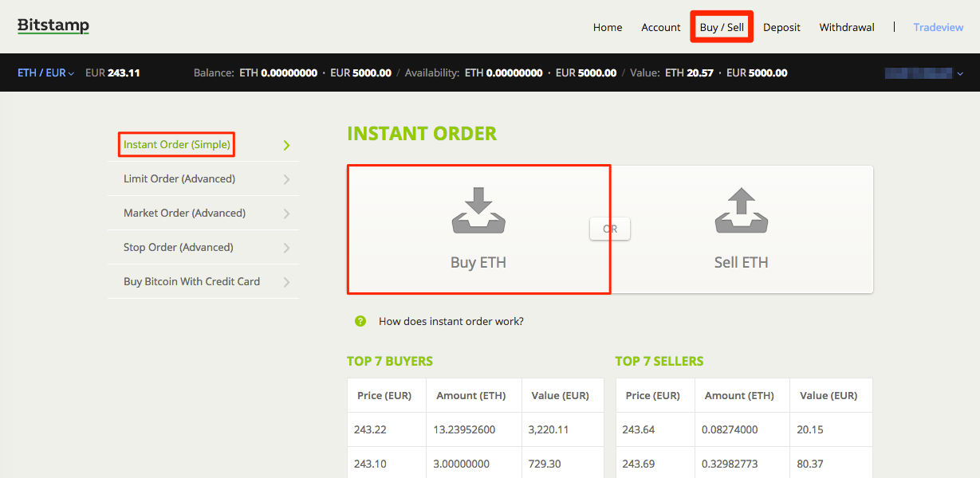The image size is (980, 478).
Task: Go to the Deposit page
Action: 781,27
